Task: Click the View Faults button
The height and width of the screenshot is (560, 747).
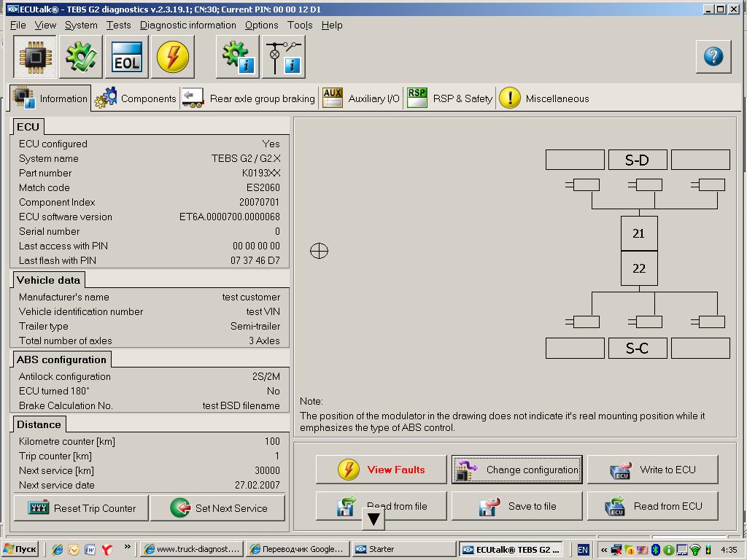Action: (381, 470)
